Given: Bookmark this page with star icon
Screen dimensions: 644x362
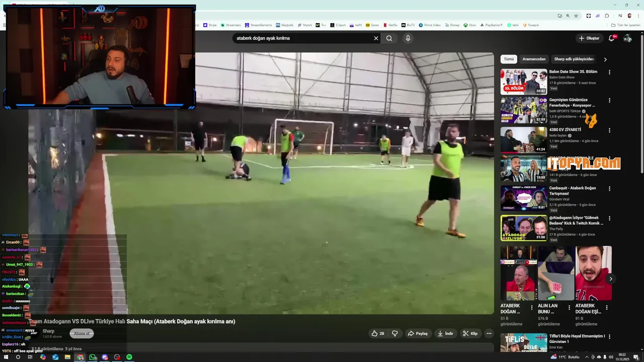Looking at the screenshot, I should tap(576, 16).
